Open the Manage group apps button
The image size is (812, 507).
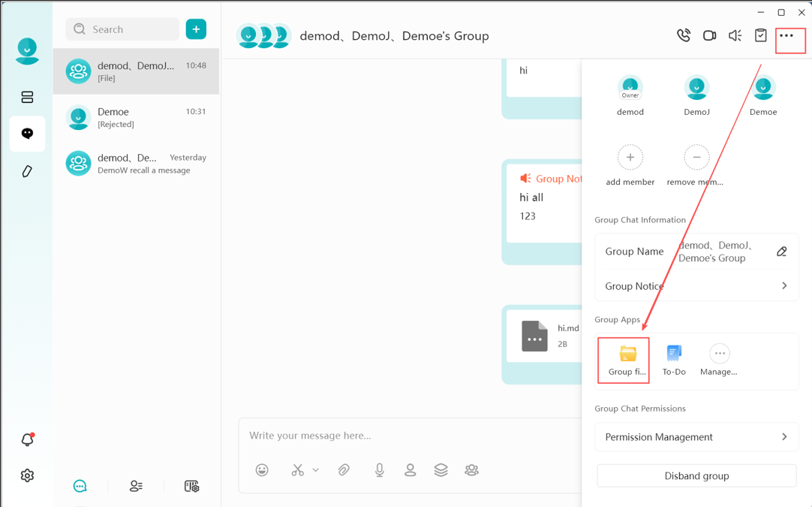coord(719,361)
